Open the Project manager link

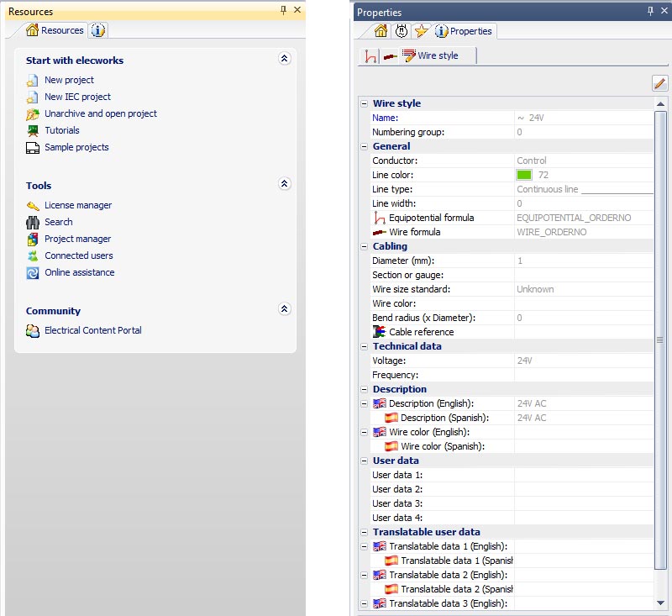pyautogui.click(x=77, y=239)
